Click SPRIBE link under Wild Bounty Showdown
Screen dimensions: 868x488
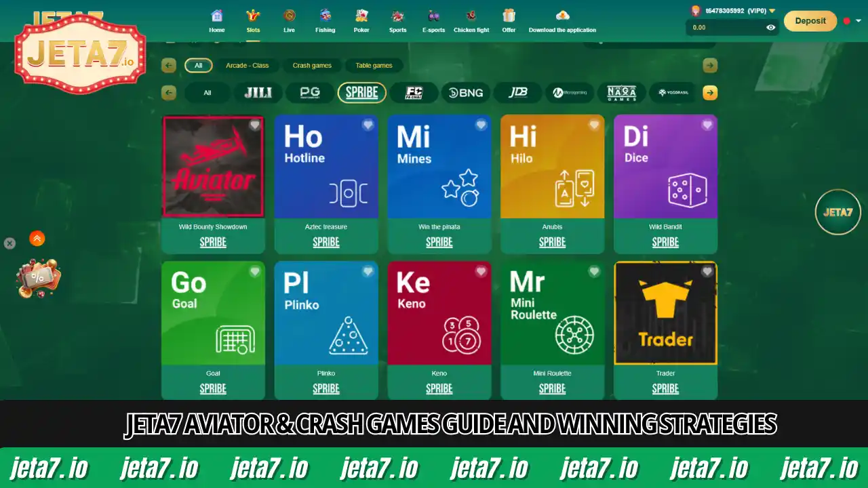pyautogui.click(x=213, y=242)
